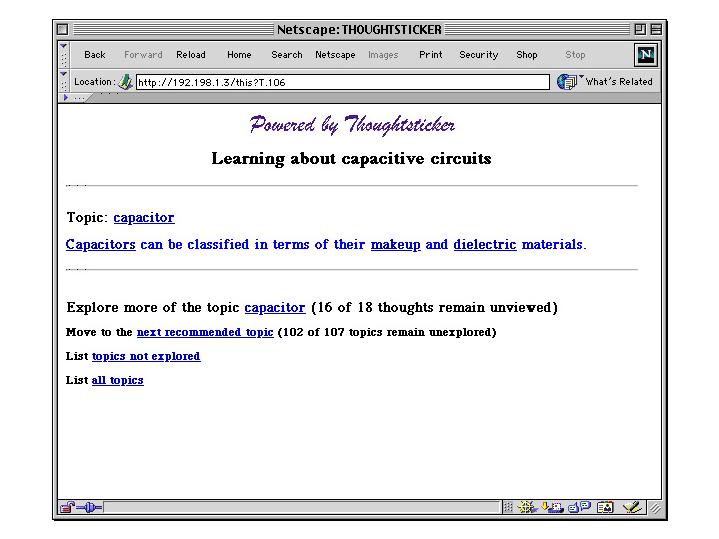Click the window zoom box
Image resolution: width=719 pixels, height=539 pixels.
click(640, 29)
